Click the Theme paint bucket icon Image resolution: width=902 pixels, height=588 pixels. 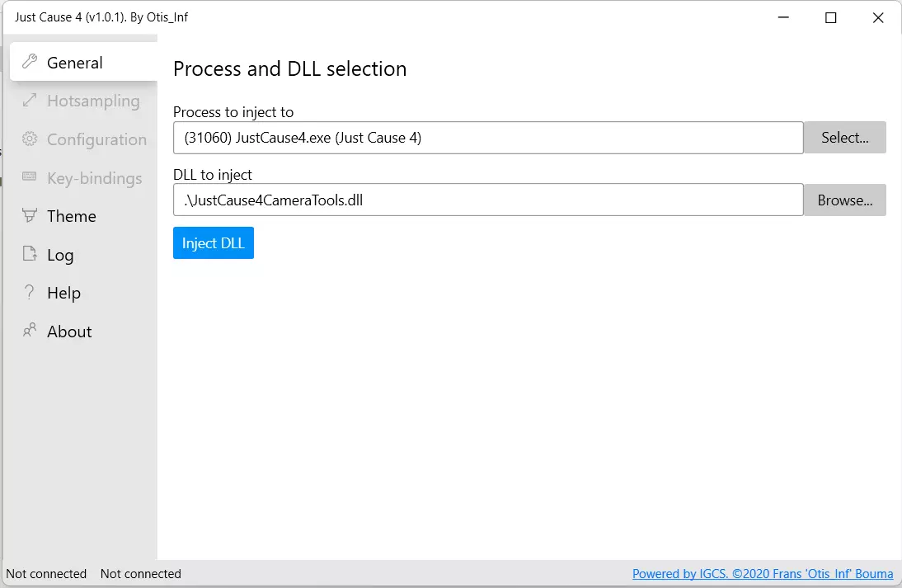tap(30, 216)
